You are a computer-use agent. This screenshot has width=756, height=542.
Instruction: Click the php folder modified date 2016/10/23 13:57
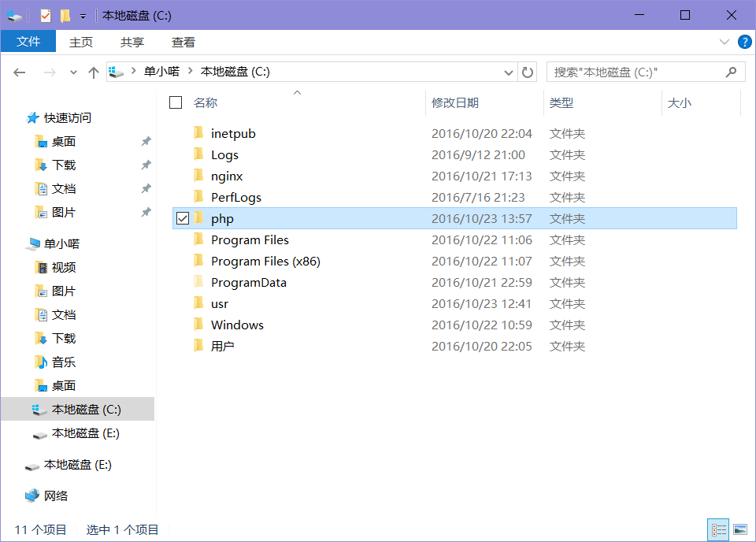[x=481, y=218]
